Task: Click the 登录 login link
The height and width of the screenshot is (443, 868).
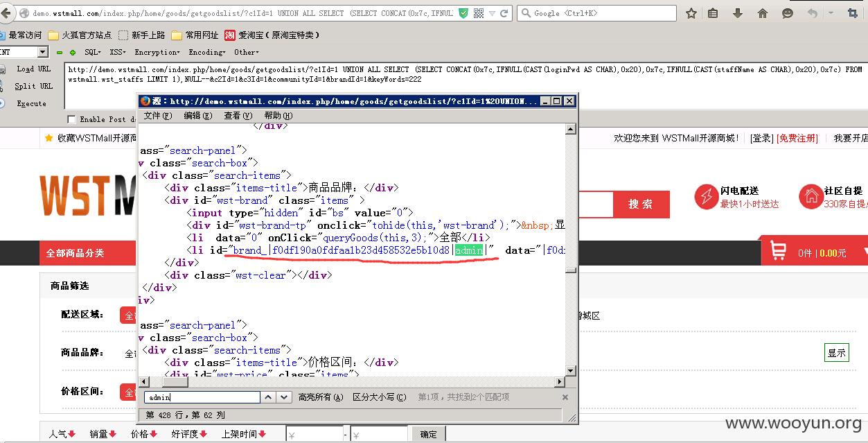Action: pos(761,139)
